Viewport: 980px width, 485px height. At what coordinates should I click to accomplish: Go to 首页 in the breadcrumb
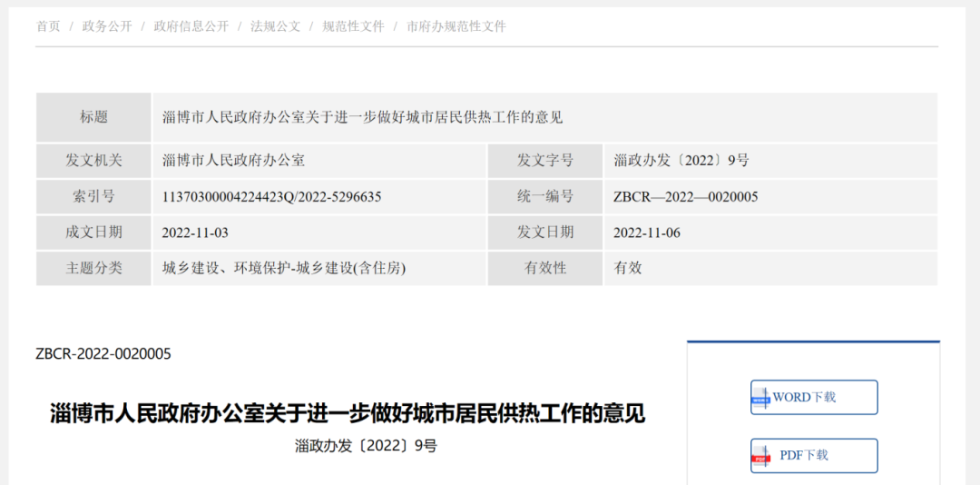(48, 26)
